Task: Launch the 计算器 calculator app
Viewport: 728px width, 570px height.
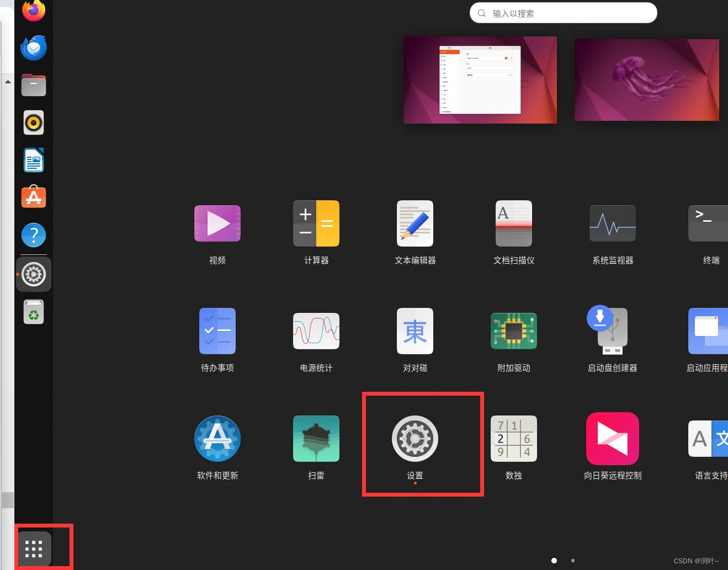Action: pyautogui.click(x=316, y=223)
